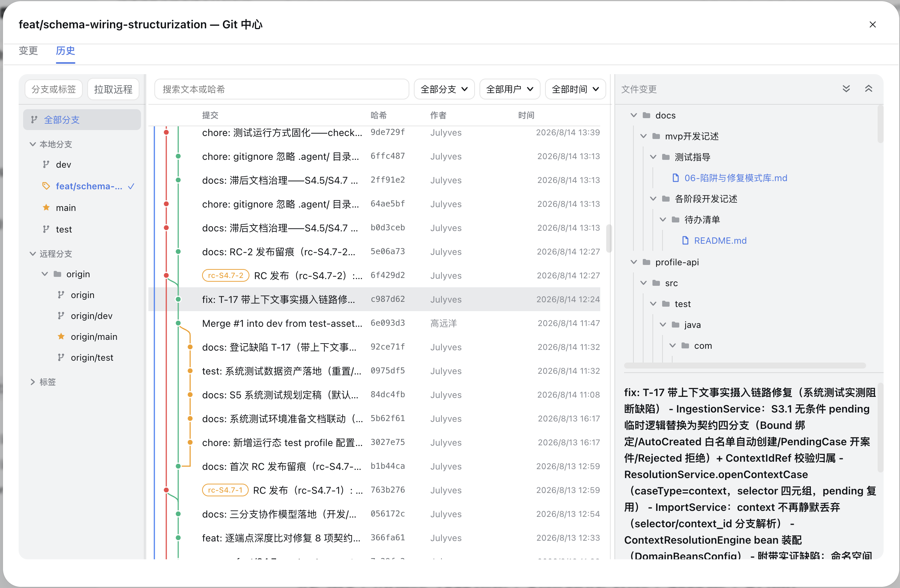Click the 分支或标签 button
Viewport: 900px width, 588px height.
click(54, 89)
